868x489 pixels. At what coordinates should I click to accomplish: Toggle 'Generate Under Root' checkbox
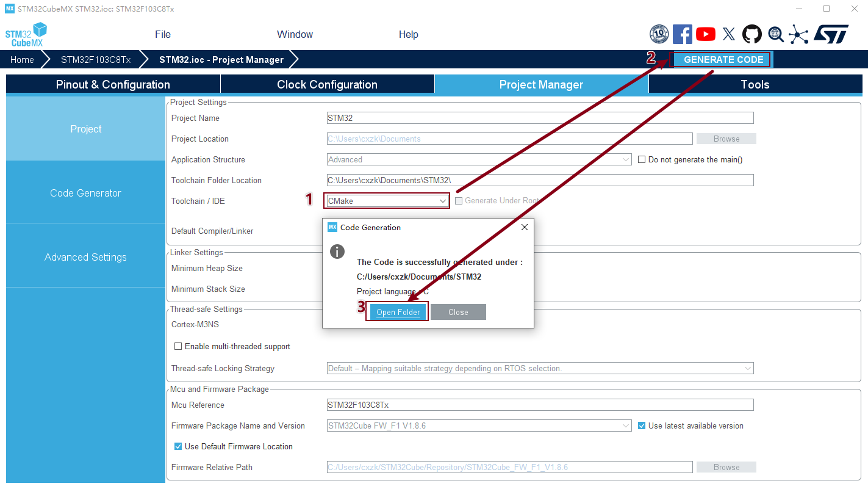(459, 201)
